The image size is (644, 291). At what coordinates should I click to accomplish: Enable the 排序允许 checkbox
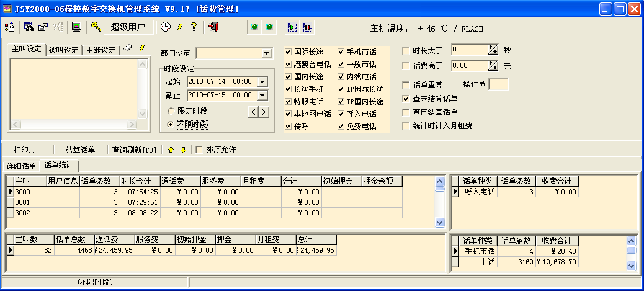[x=199, y=150]
